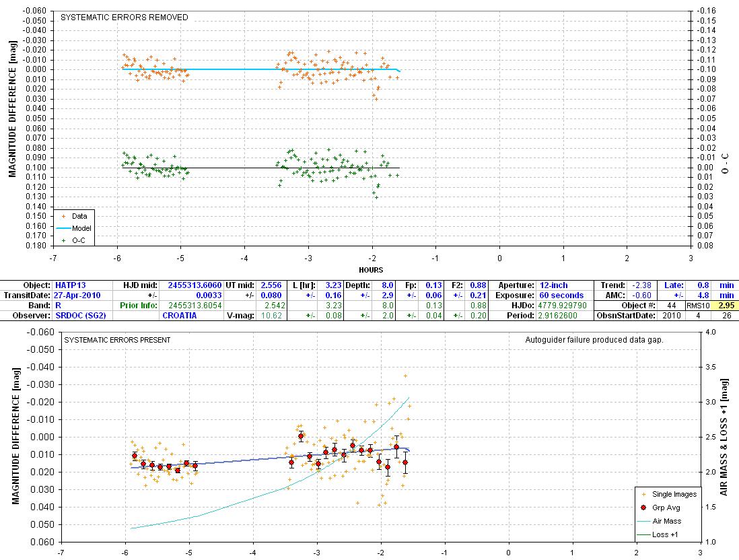739x560 pixels.
Task: Select the 'RMS10' label cell
Action: (698, 306)
